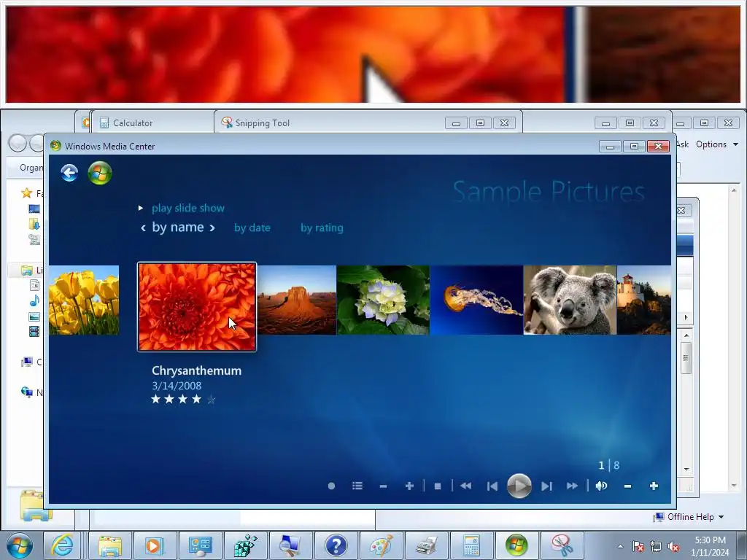Open the Windows Start orb
Screen dimensions: 747x560
point(20,545)
